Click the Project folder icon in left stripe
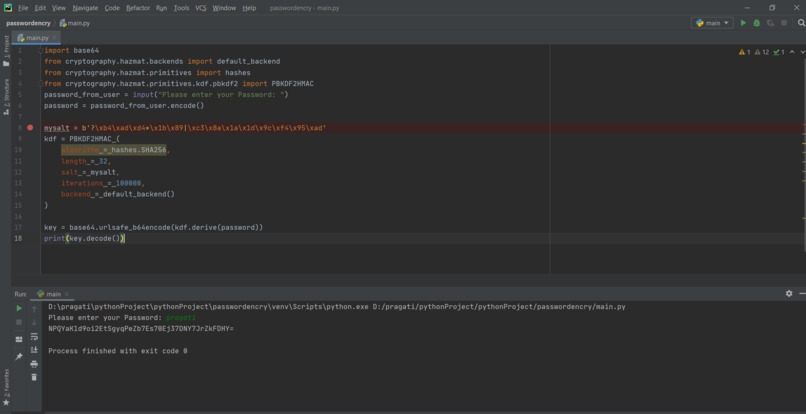The height and width of the screenshot is (414, 806). pos(6,64)
